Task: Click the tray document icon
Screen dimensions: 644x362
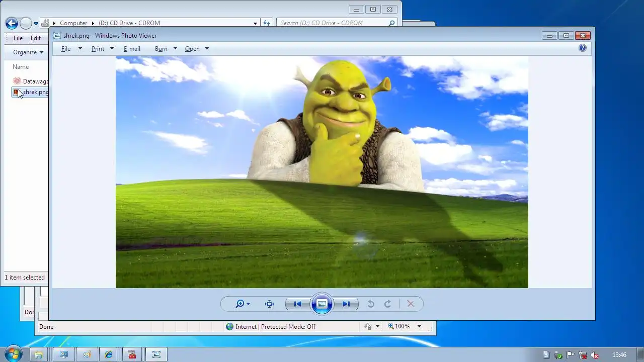Action: point(546,354)
